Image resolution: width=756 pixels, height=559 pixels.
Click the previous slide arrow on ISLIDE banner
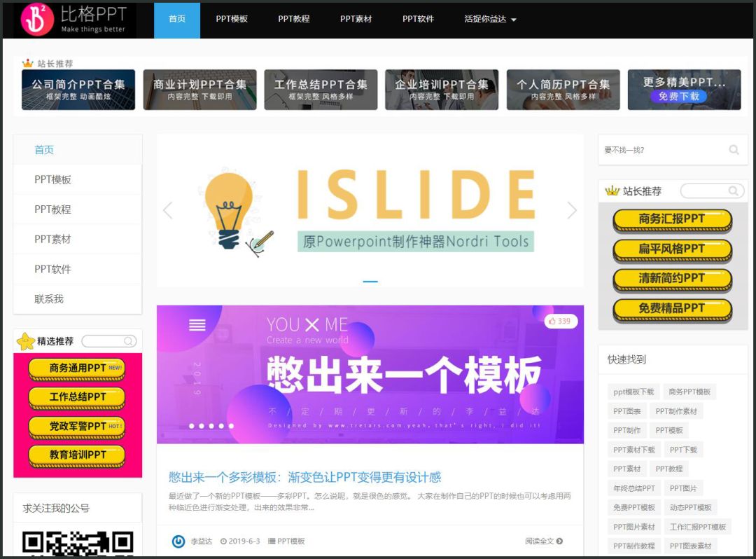pyautogui.click(x=168, y=211)
